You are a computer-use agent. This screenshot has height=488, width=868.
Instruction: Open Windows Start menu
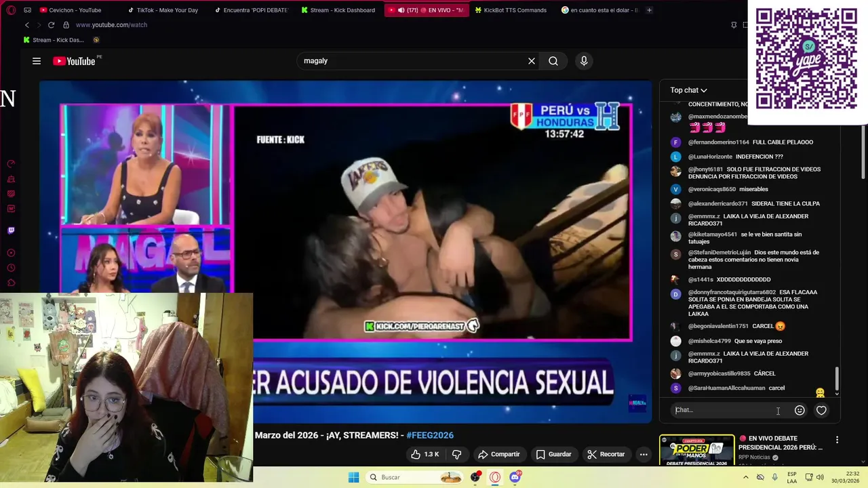[x=353, y=477]
